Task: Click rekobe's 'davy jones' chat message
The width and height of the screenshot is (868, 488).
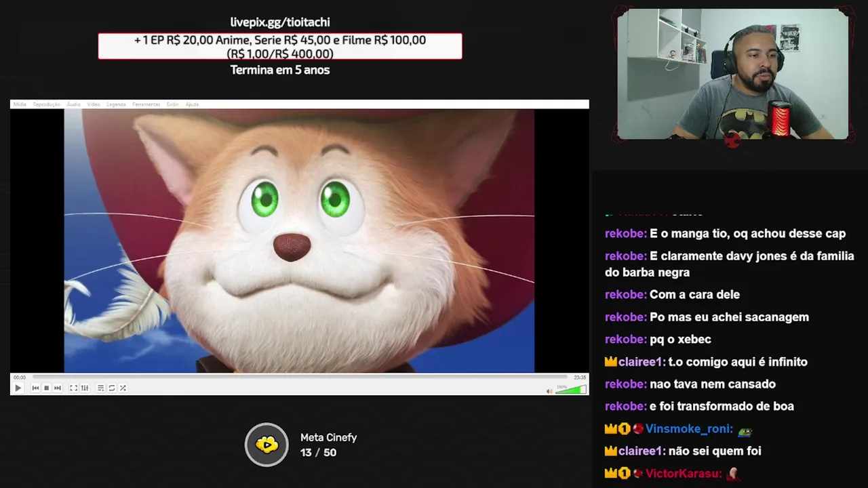Action: [730, 264]
